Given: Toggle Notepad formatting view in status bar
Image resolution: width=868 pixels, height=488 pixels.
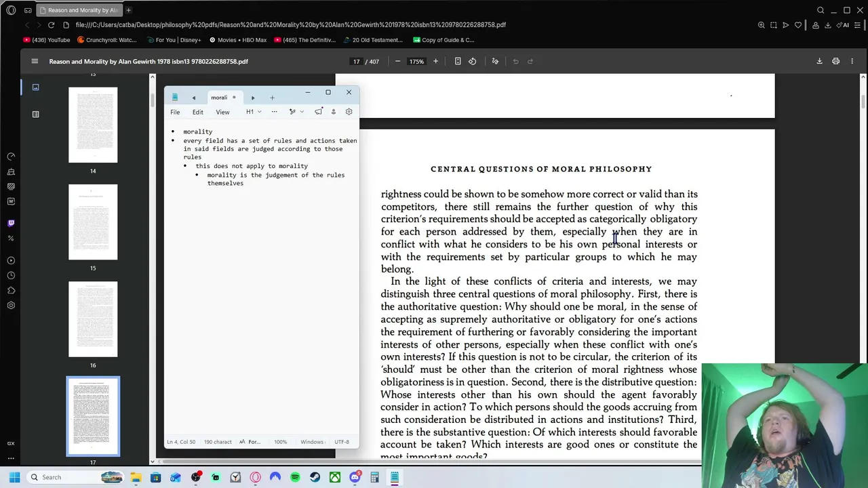Looking at the screenshot, I should (250, 442).
